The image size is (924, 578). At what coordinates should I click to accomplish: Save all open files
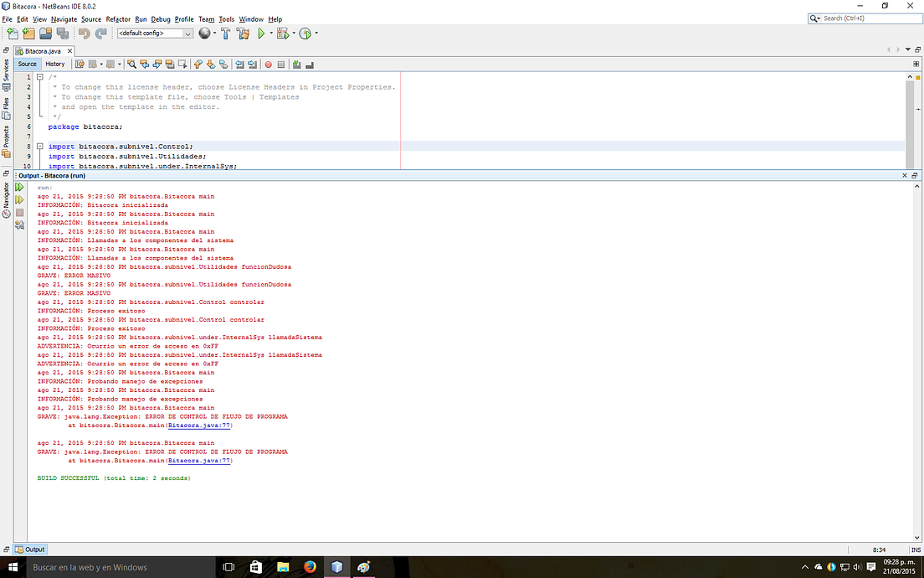pyautogui.click(x=61, y=34)
